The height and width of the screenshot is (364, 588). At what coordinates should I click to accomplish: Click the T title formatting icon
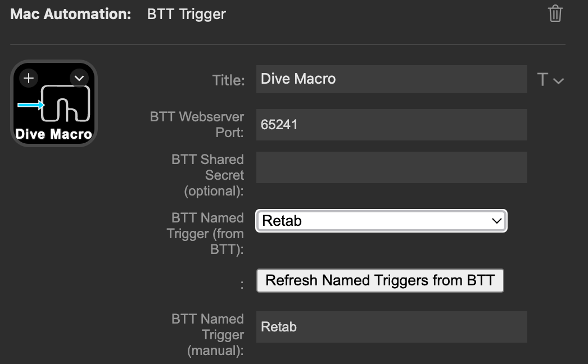(x=541, y=79)
